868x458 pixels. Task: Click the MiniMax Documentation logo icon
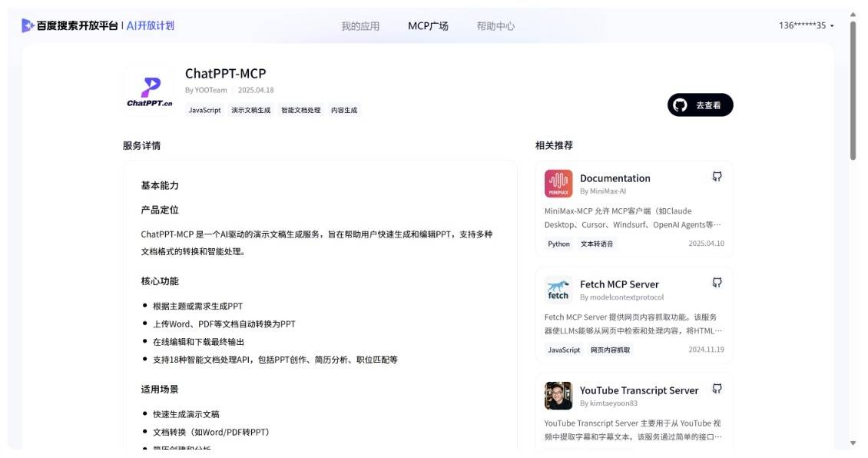(558, 184)
